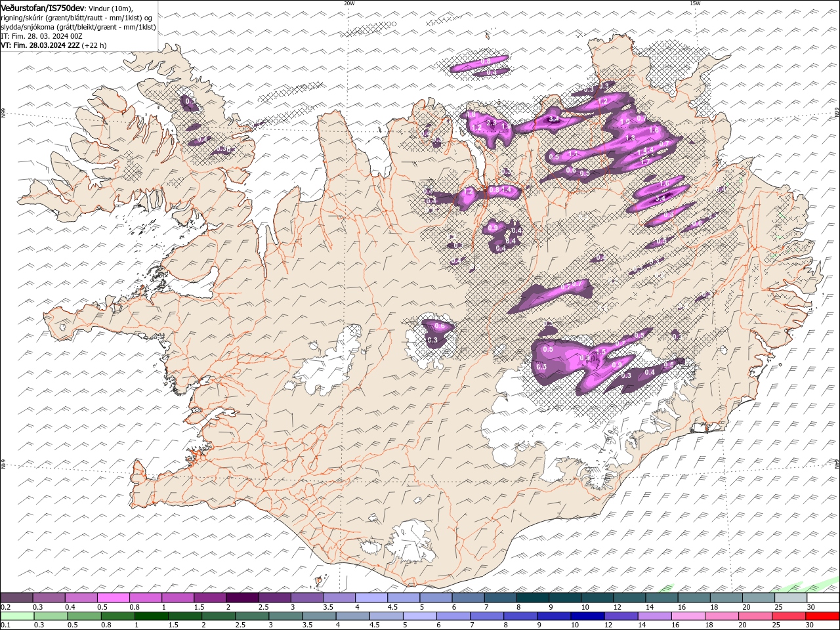Pick the periwinkle 6 mm rain-scale swatch
The width and height of the screenshot is (840, 630).
click(x=453, y=616)
